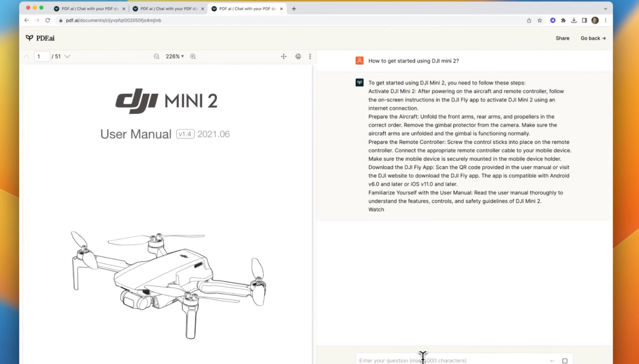Image resolution: width=639 pixels, height=364 pixels.
Task: Click the orange user avatar in chat
Action: coord(359,60)
